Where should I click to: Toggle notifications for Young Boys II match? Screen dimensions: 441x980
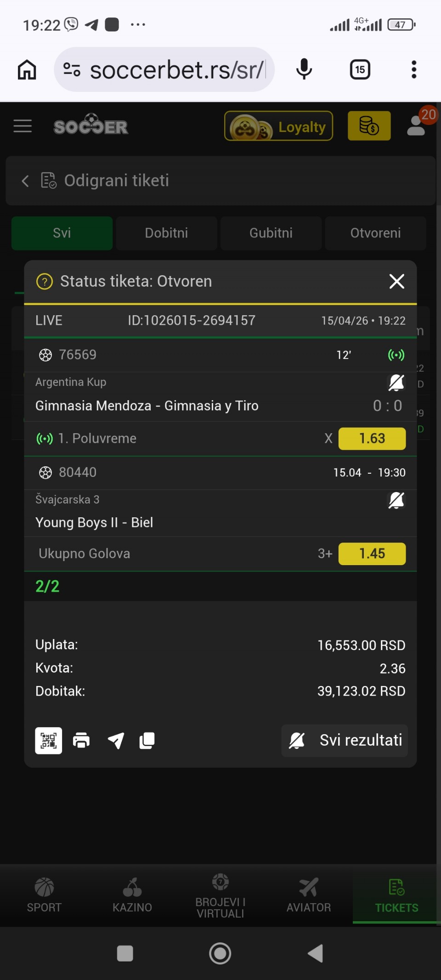(x=396, y=500)
